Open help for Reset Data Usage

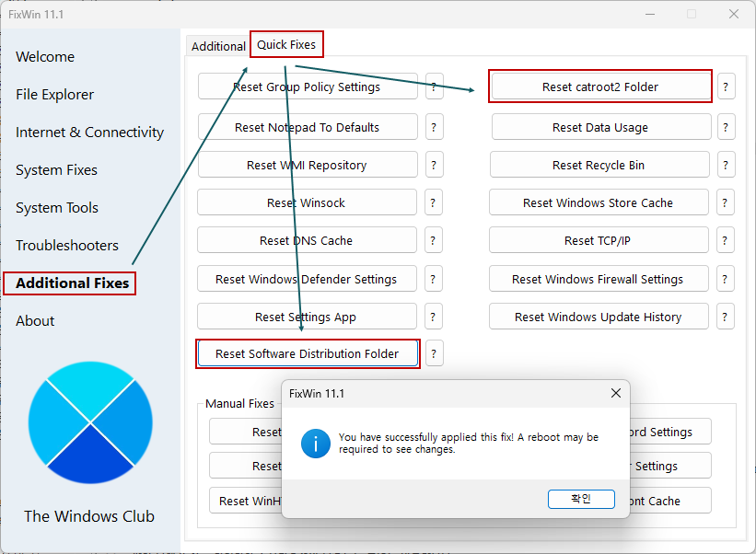726,127
